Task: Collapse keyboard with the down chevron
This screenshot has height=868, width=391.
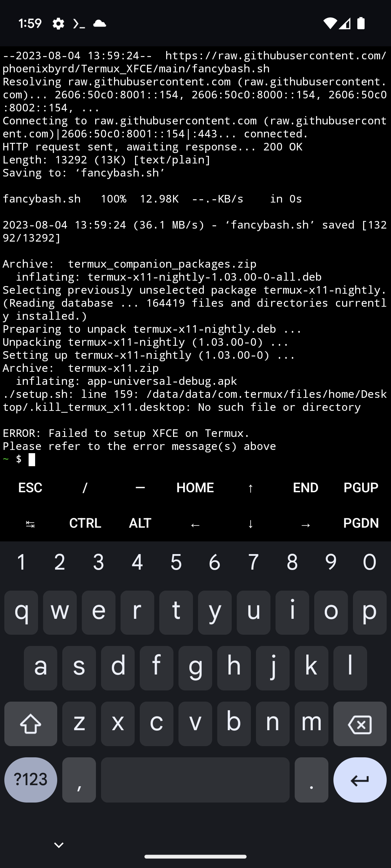Action: pyautogui.click(x=59, y=845)
